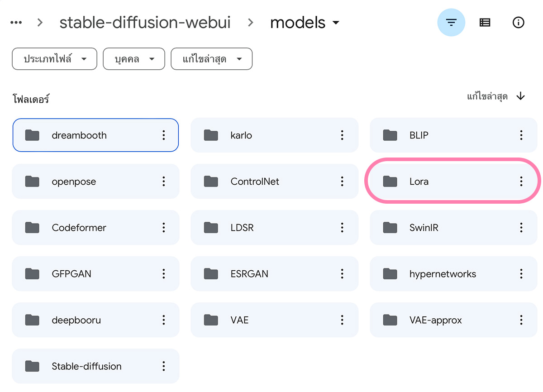Click the แก้ไขล่าสุด sort label

click(487, 96)
